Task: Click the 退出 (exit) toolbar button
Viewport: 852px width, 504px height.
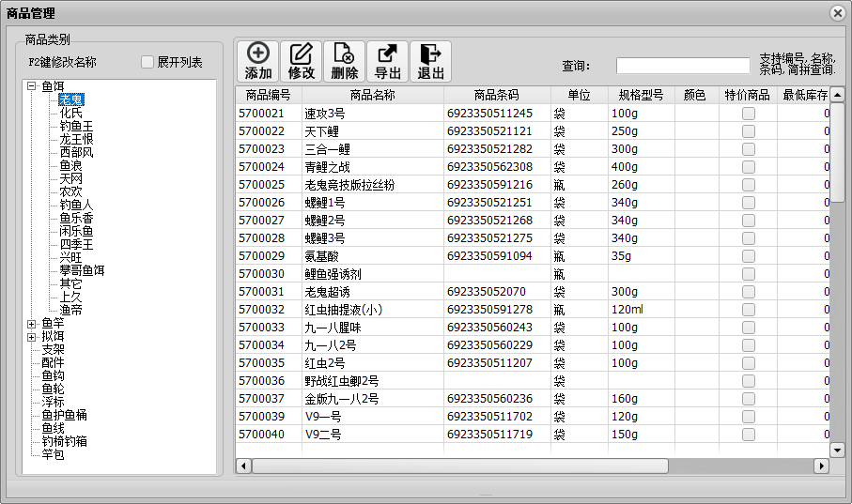Action: pos(431,61)
